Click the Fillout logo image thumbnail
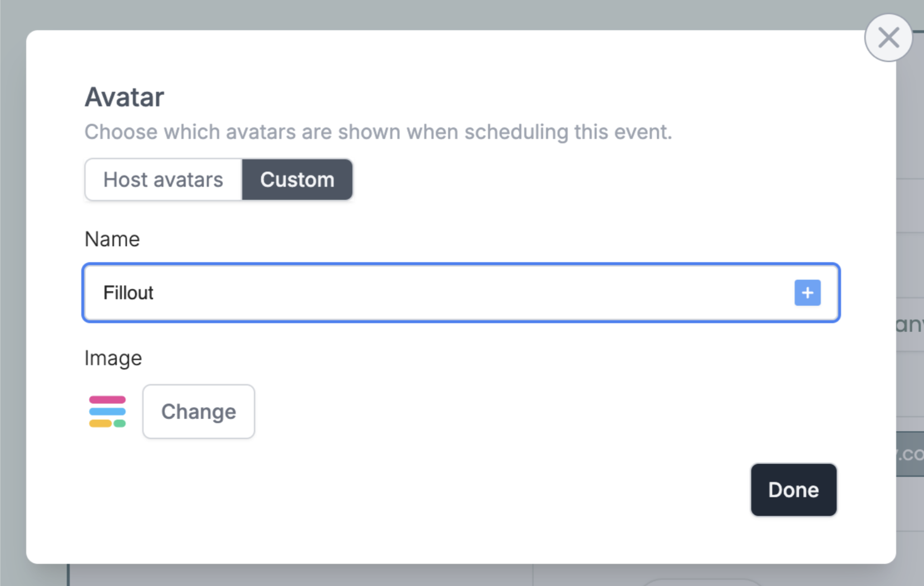This screenshot has width=924, height=586. 107,412
